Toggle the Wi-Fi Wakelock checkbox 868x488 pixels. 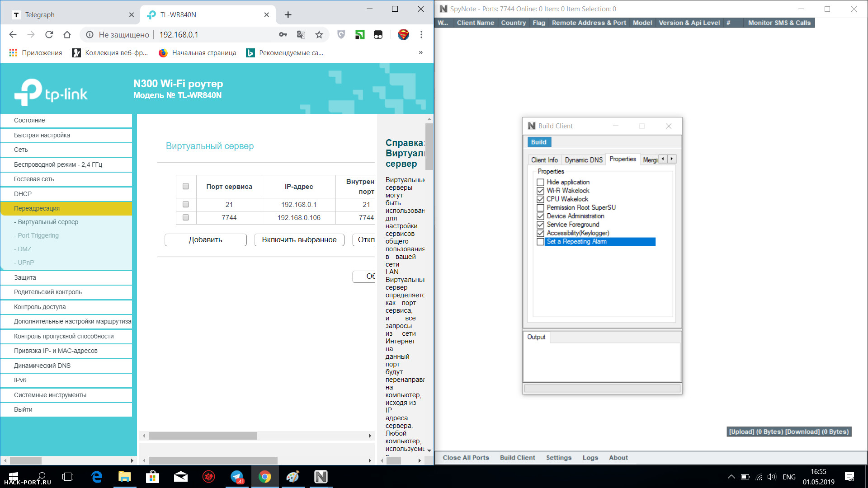tap(540, 191)
